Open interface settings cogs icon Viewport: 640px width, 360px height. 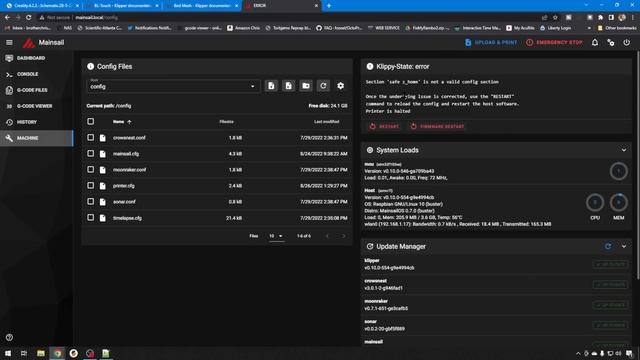611,42
